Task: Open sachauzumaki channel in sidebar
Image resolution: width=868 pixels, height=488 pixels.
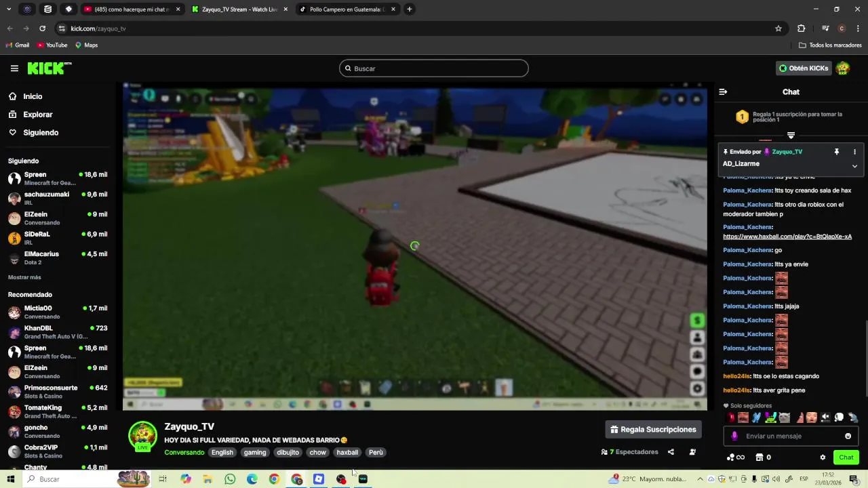Action: click(58, 198)
